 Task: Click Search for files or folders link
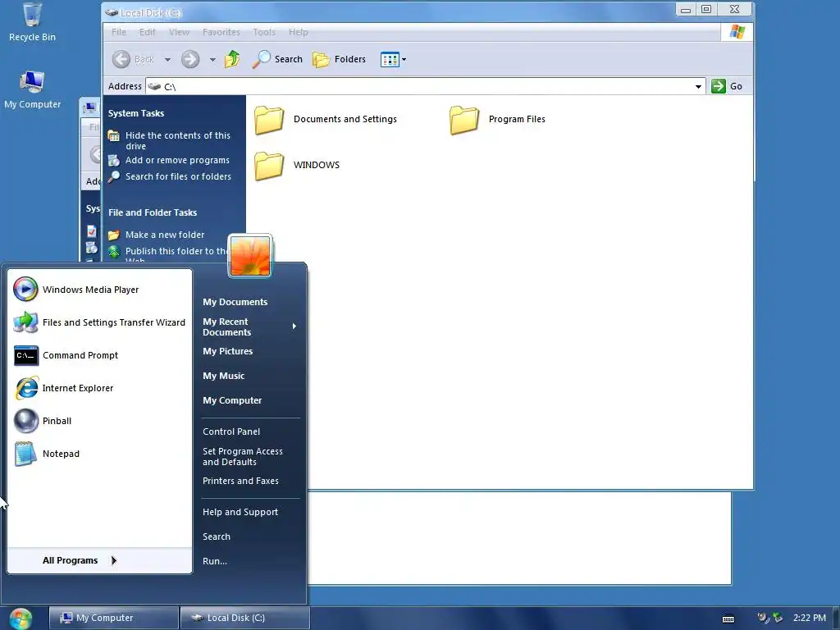(x=170, y=176)
